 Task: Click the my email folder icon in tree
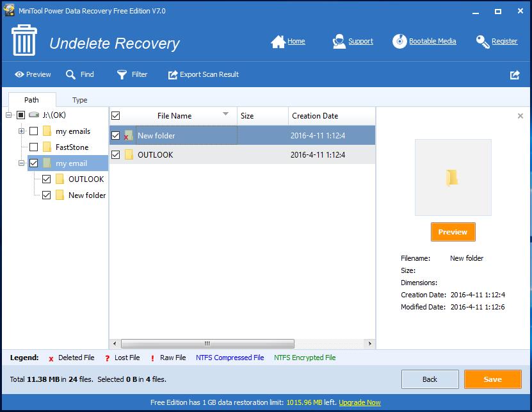point(47,163)
